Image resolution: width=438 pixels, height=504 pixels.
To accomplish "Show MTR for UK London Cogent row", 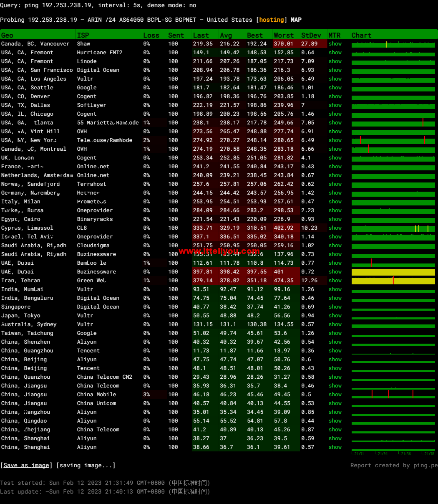I will (x=335, y=158).
